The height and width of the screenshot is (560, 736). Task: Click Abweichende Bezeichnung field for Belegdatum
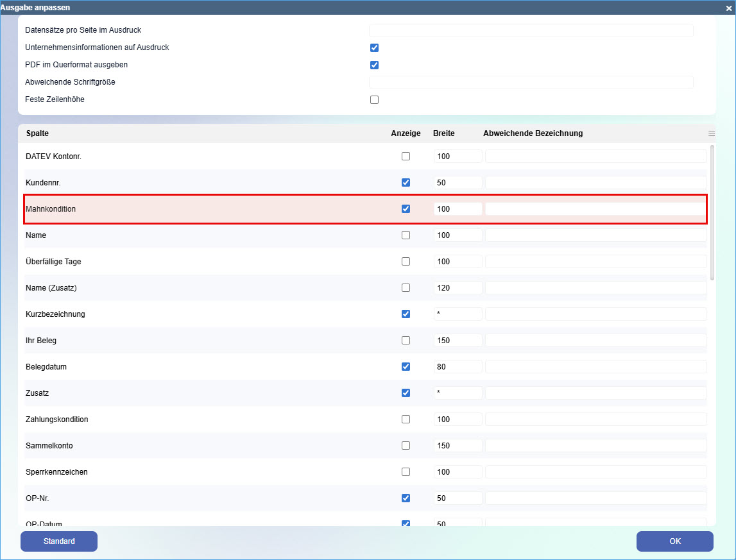point(595,366)
